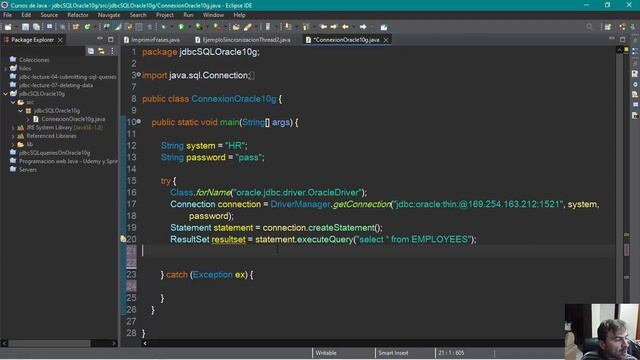This screenshot has height=360, width=640.
Task: Close the Package Explorer tab
Action: click(x=60, y=40)
